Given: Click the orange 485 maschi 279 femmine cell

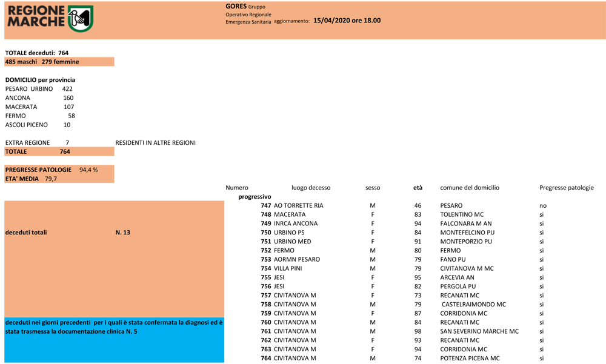Looking at the screenshot, I should pyautogui.click(x=59, y=62).
